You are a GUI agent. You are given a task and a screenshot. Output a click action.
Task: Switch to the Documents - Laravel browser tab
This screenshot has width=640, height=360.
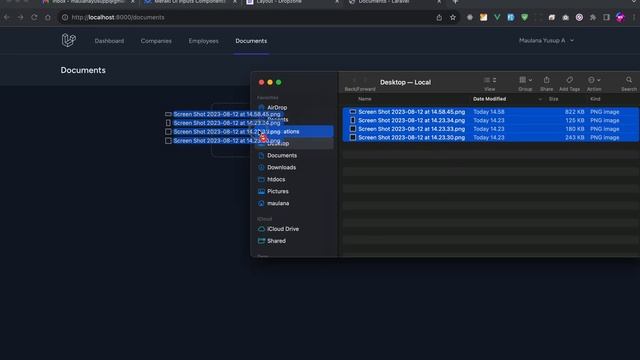coord(394,2)
